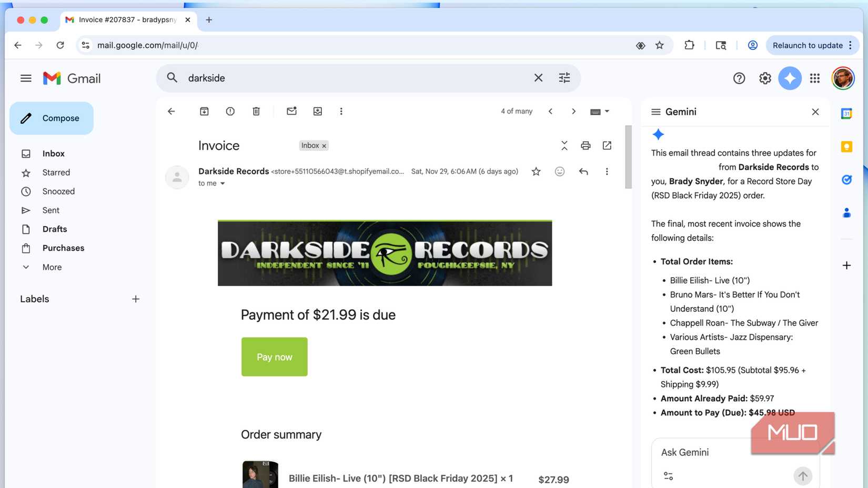This screenshot has width=868, height=488.
Task: Open the Gemini panel menu
Action: pyautogui.click(x=656, y=111)
